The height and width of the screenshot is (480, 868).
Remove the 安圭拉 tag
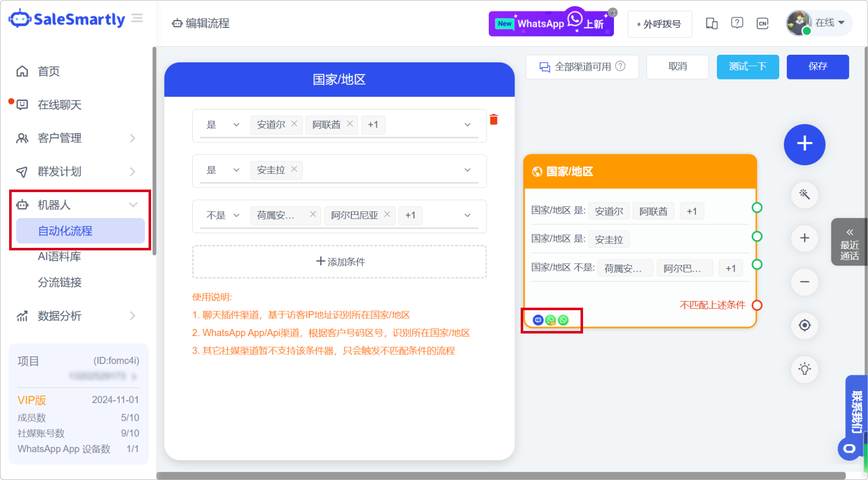click(294, 169)
